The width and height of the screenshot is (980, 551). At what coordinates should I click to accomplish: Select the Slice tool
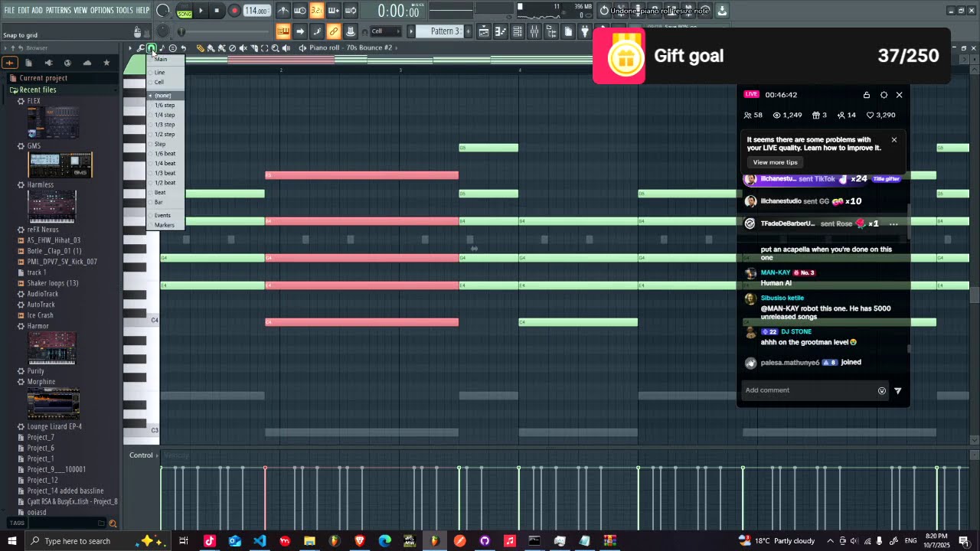253,48
